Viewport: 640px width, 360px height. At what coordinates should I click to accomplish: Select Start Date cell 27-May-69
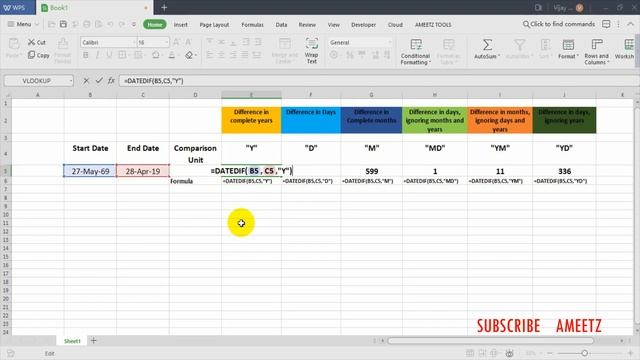click(90, 171)
